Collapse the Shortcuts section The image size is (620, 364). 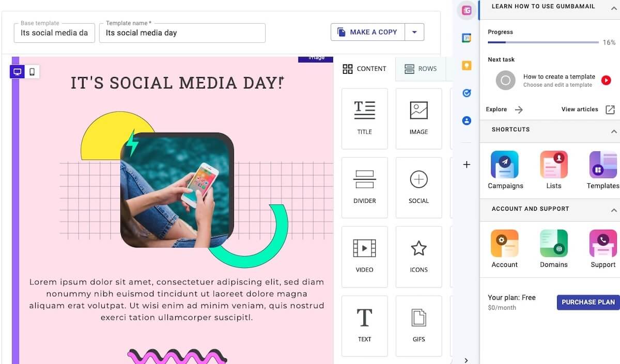613,131
